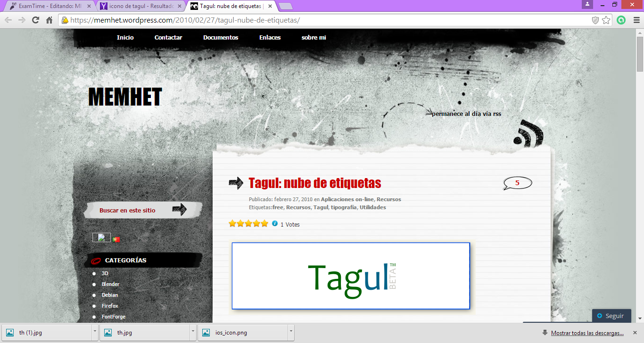Click the page vertical scrollbar thumb
Screen dimensions: 644x343
(640, 54)
